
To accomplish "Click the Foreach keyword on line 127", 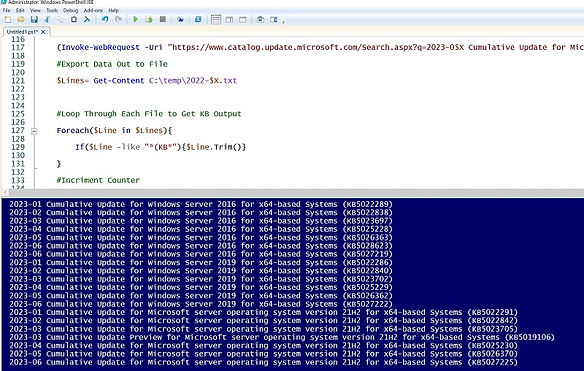I will click(73, 130).
